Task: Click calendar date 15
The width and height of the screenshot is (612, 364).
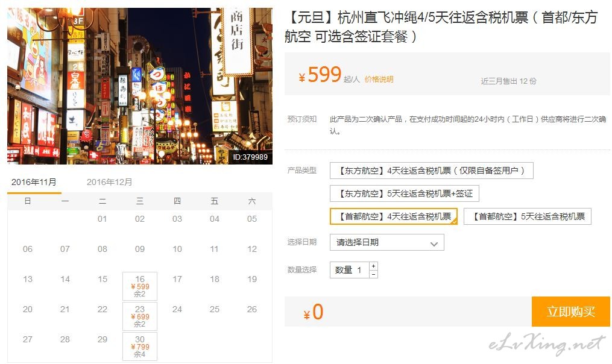Action: click(103, 279)
